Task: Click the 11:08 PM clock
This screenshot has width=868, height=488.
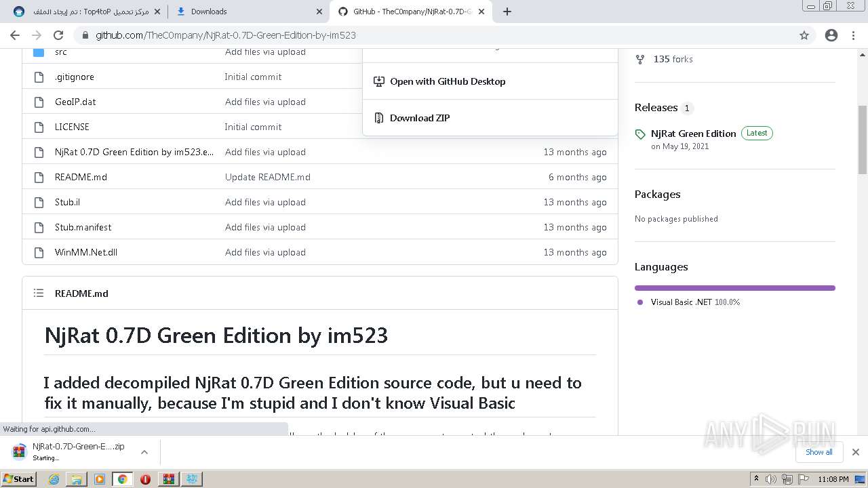Action: click(x=833, y=479)
